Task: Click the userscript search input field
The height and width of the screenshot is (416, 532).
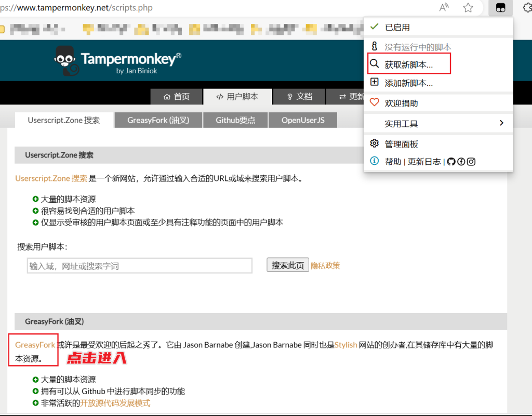Action: [139, 266]
